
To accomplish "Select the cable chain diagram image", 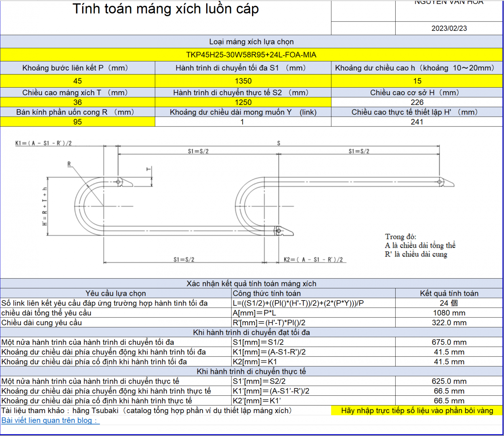I will click(235, 202).
